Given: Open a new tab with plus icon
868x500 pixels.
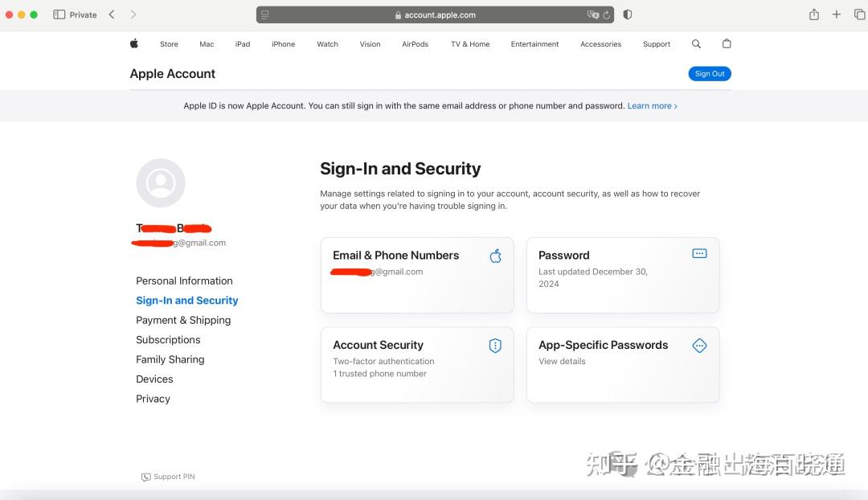Looking at the screenshot, I should coord(837,14).
